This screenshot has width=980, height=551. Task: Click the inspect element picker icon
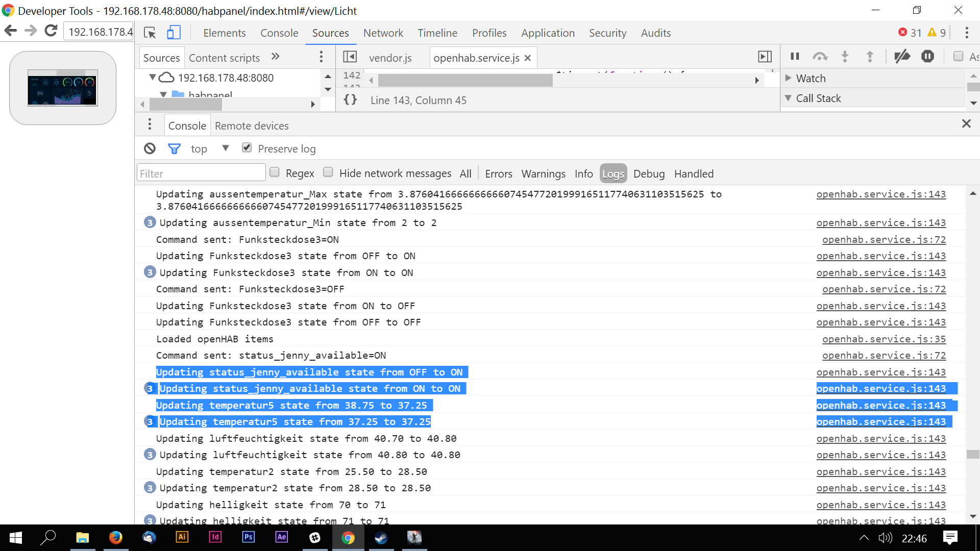point(150,33)
